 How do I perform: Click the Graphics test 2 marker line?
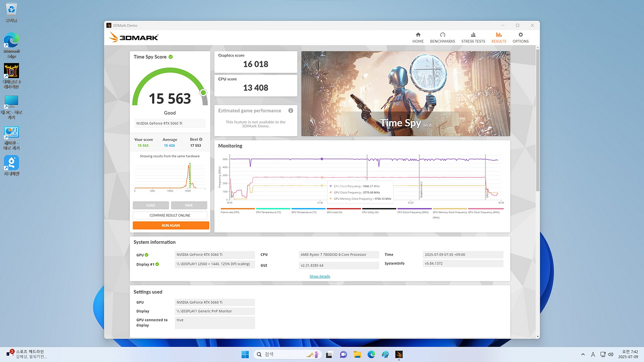pyautogui.click(x=419, y=177)
